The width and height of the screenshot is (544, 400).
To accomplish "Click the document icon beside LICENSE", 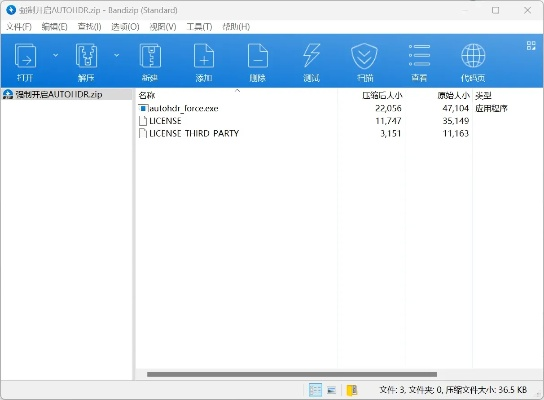I will coord(143,121).
